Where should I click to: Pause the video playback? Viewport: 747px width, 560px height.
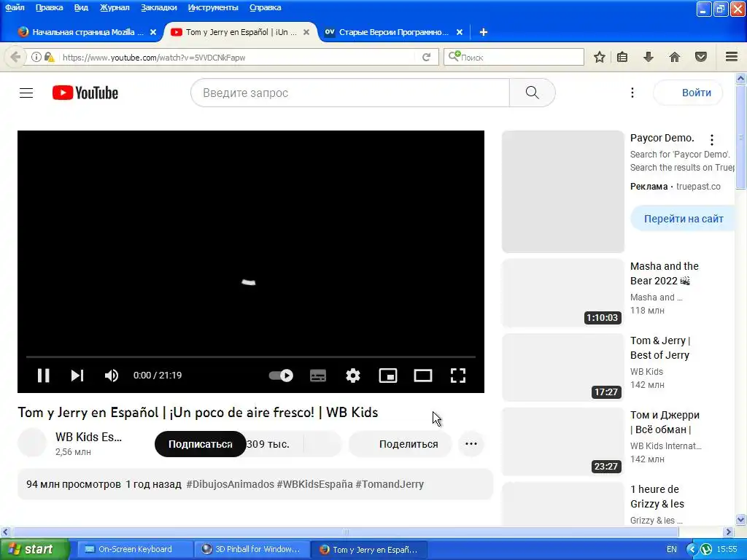tap(43, 376)
